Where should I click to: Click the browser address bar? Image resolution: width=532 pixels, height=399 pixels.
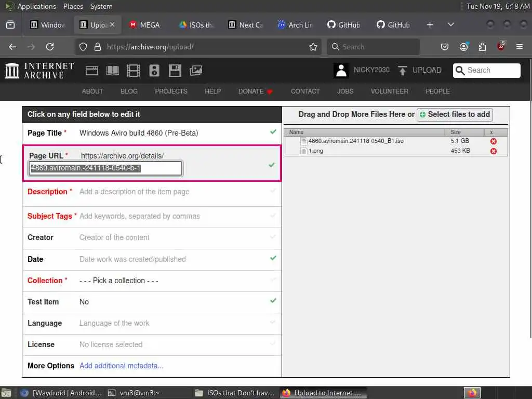[x=198, y=47]
